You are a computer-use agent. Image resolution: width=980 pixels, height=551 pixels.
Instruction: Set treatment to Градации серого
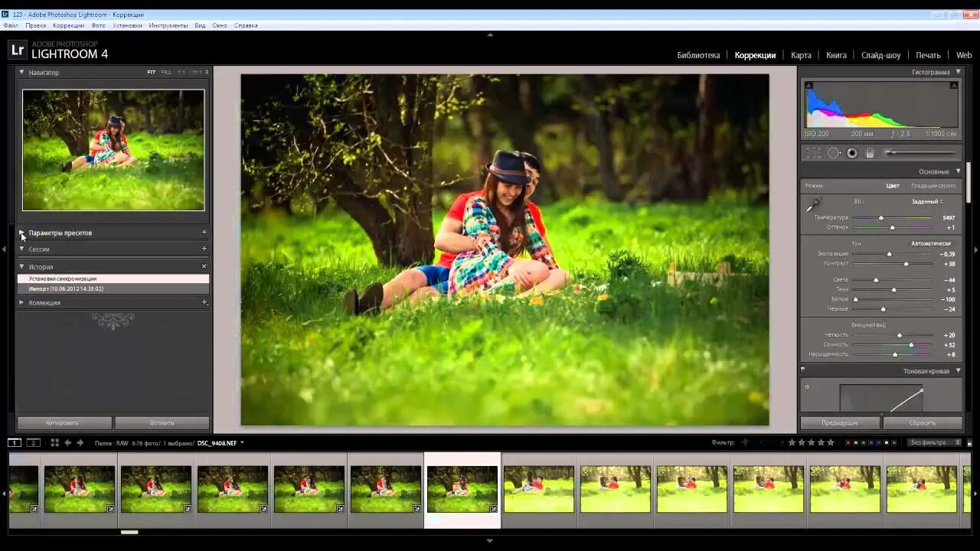[933, 185]
